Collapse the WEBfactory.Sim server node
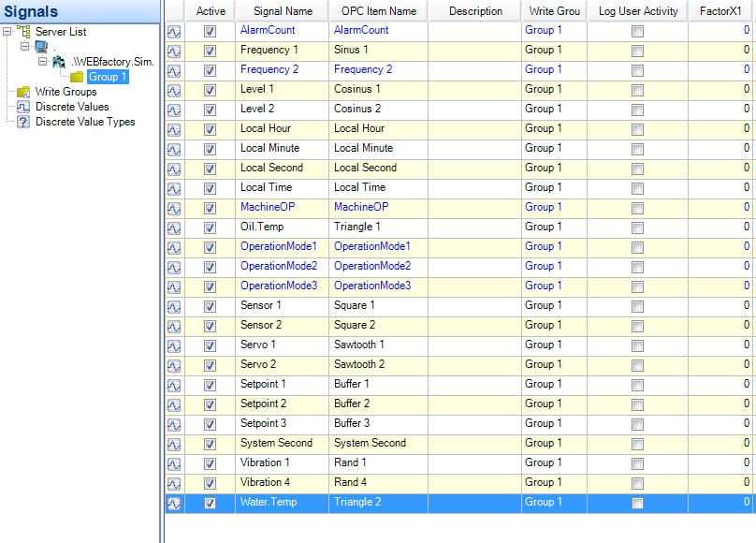The height and width of the screenshot is (543, 756). coord(42,62)
